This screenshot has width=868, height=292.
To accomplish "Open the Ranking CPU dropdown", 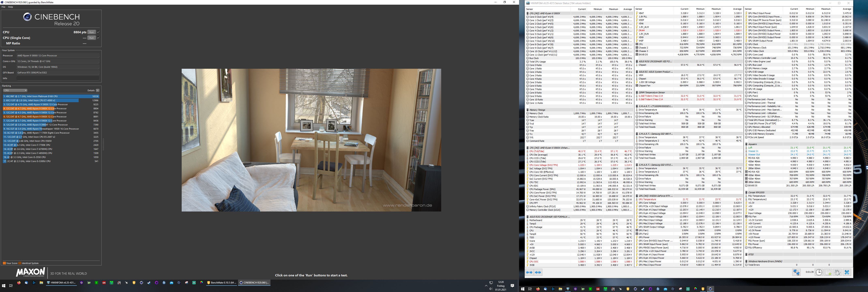I will (x=15, y=90).
